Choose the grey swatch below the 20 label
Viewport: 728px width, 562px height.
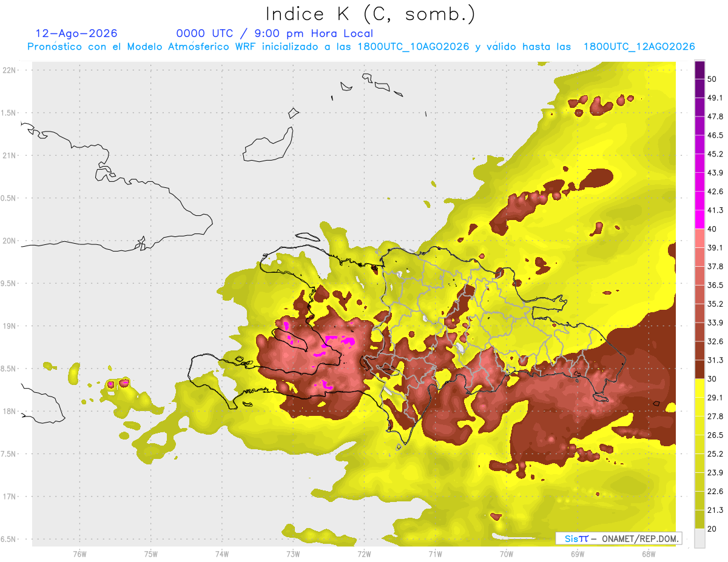point(699,538)
